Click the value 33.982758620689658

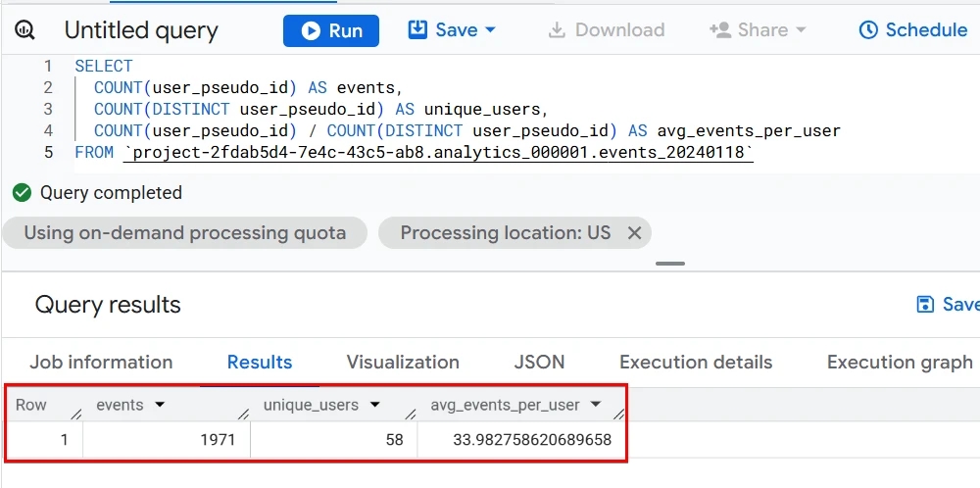pyautogui.click(x=532, y=440)
